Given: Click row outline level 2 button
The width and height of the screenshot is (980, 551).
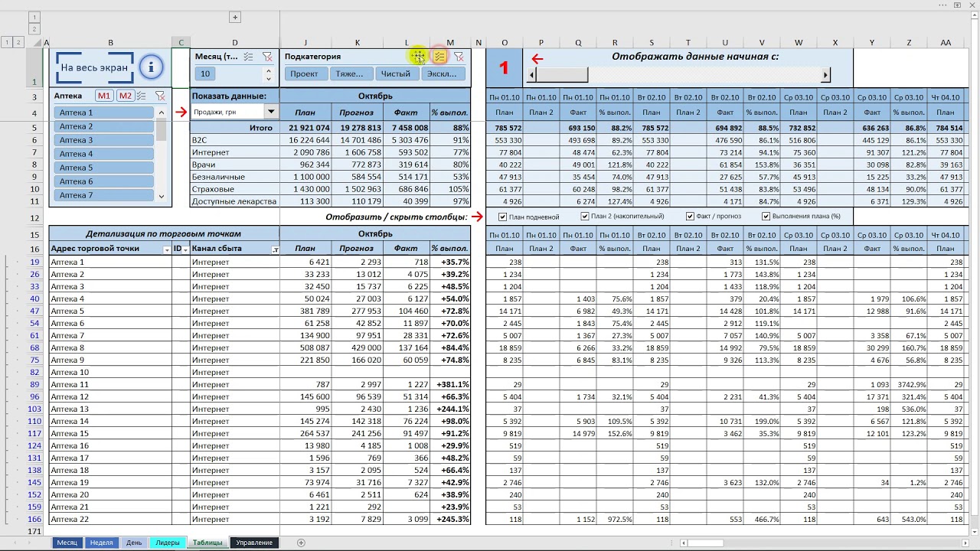Looking at the screenshot, I should pyautogui.click(x=18, y=43).
